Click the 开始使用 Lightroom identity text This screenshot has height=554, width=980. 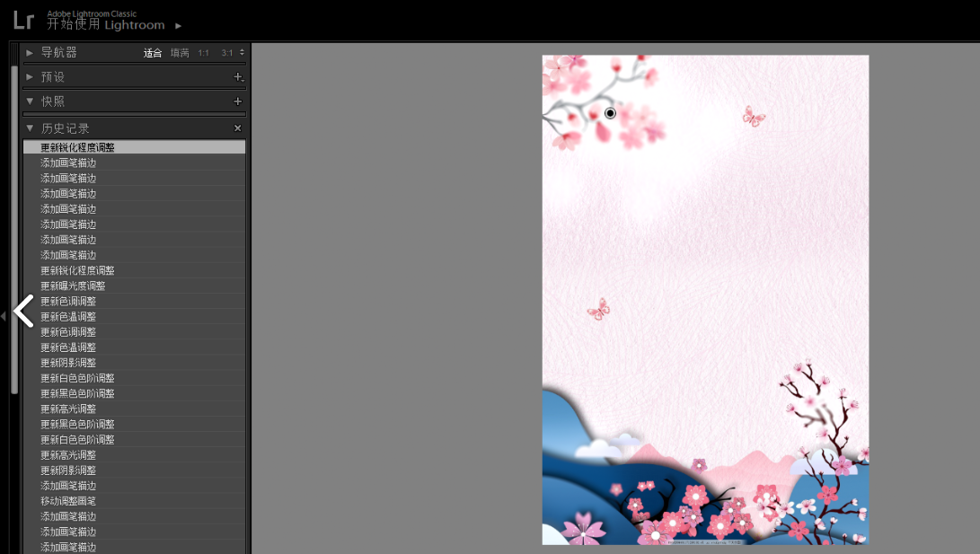tap(106, 25)
